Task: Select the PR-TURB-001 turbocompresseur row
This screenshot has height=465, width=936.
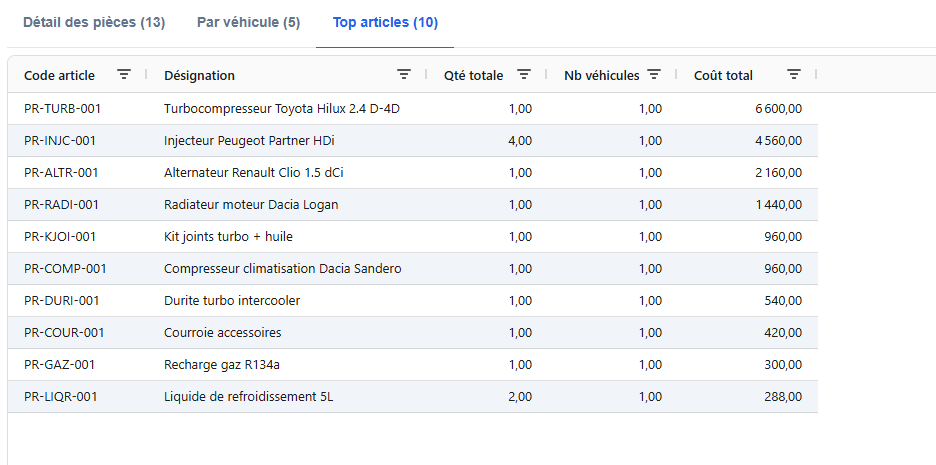Action: [288, 109]
